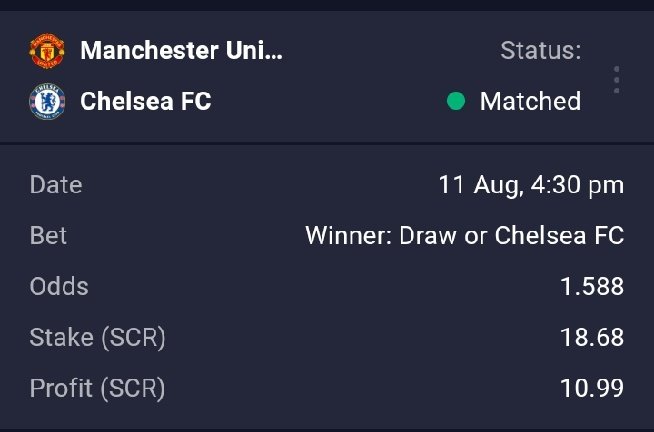The height and width of the screenshot is (432, 654).
Task: Select the 10.99 profit value
Action: point(592,388)
